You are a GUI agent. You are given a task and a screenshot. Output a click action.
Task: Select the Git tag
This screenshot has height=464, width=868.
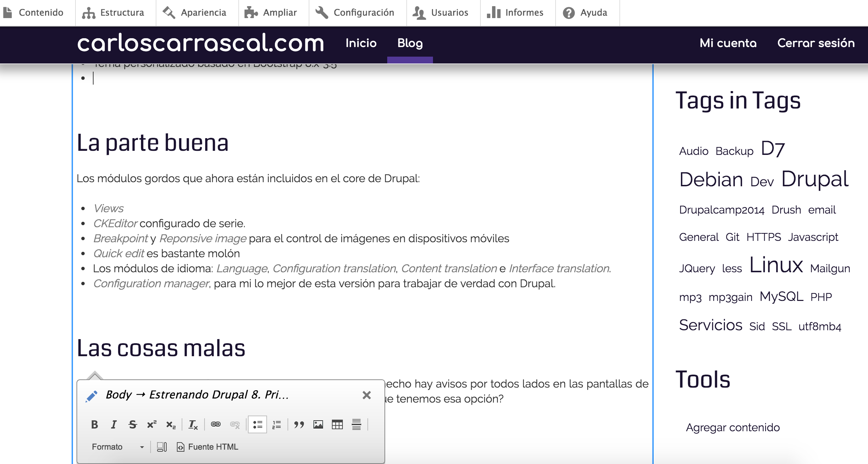click(x=732, y=237)
